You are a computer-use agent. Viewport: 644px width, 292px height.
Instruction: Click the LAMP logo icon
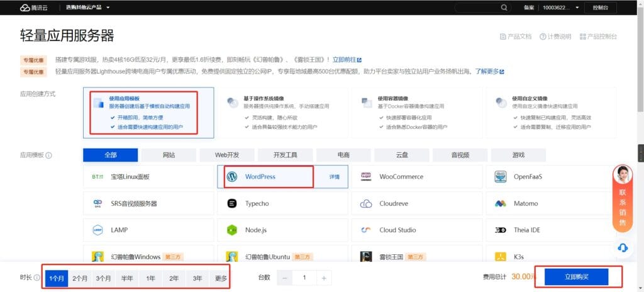[97, 230]
